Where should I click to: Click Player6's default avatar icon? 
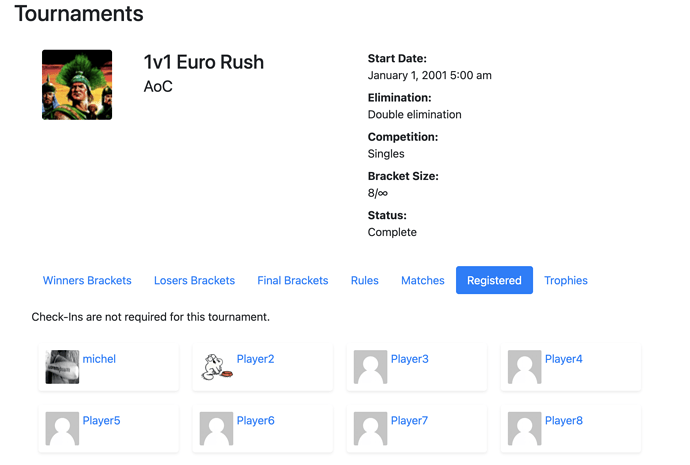[217, 428]
